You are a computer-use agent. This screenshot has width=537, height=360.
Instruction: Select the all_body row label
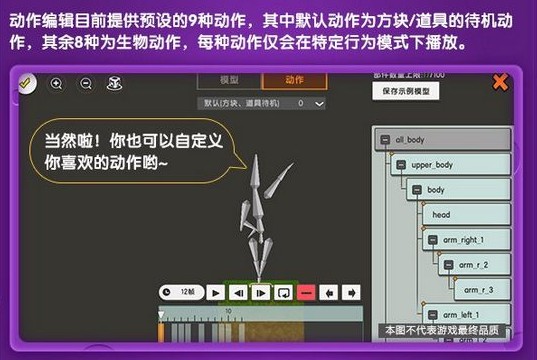pos(410,140)
